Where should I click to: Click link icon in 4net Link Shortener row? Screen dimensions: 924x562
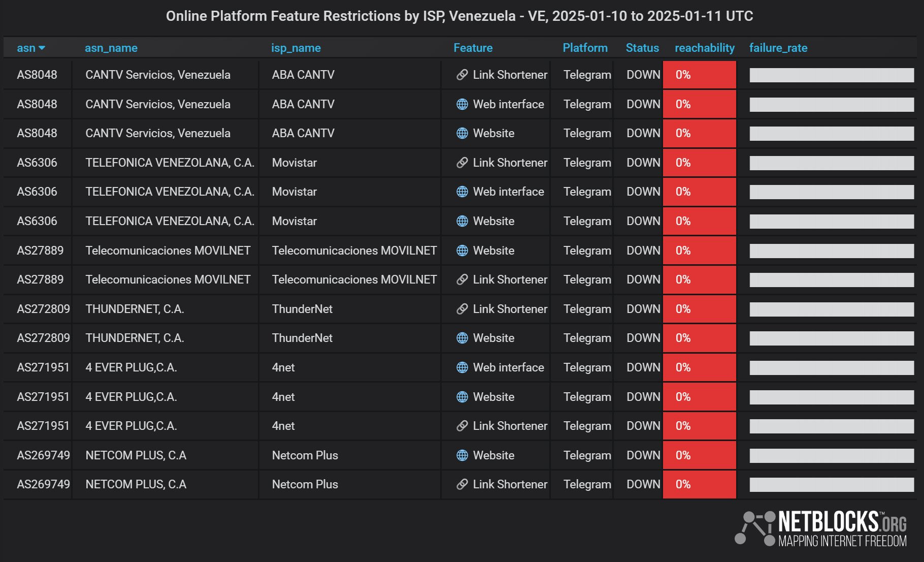click(x=462, y=426)
